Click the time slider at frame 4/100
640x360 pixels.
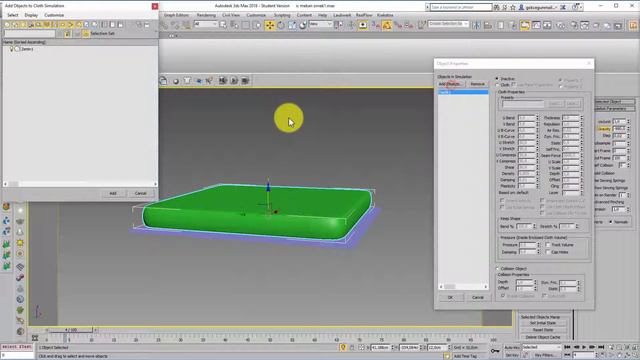(x=71, y=330)
